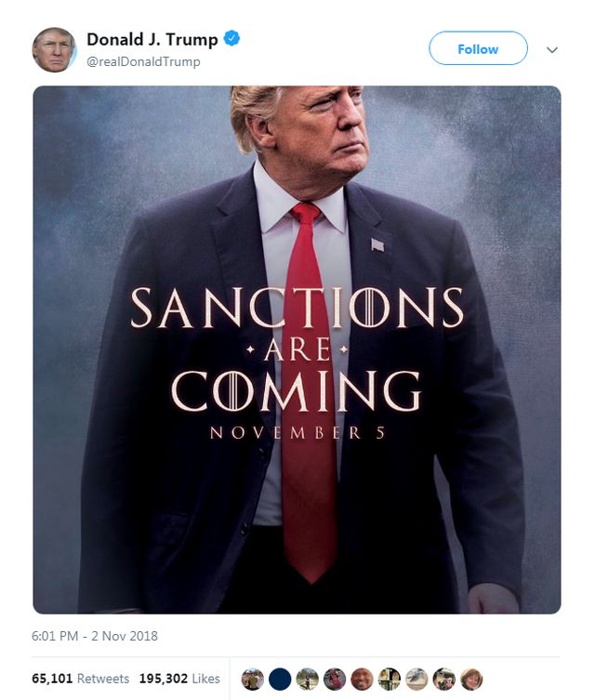The height and width of the screenshot is (700, 595).
Task: Select the third liker avatar in the row
Action: (307, 680)
